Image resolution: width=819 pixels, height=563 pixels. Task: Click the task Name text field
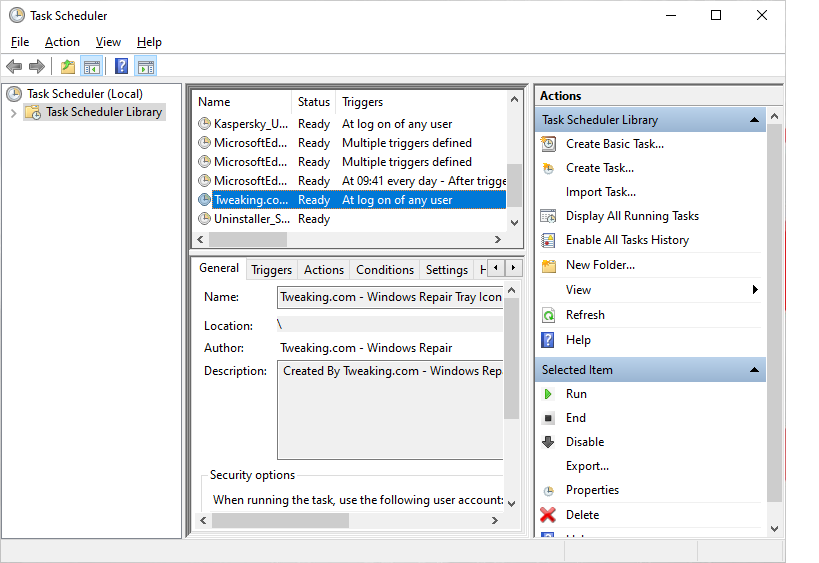[390, 297]
